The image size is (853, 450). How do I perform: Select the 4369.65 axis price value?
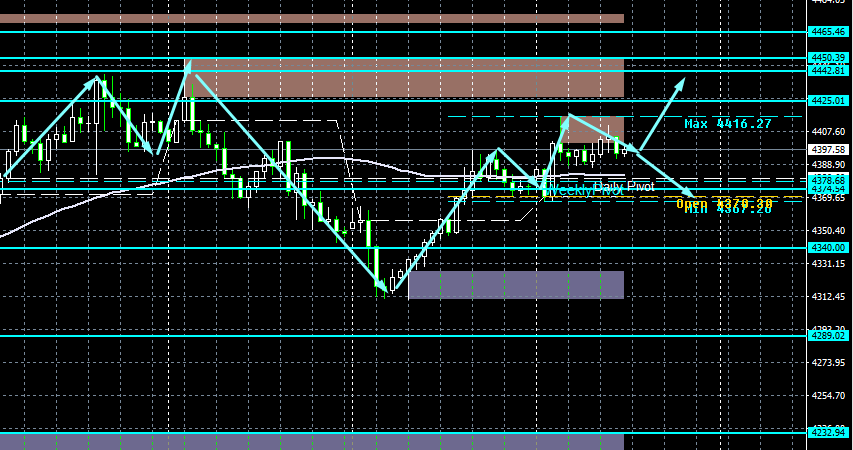click(830, 198)
